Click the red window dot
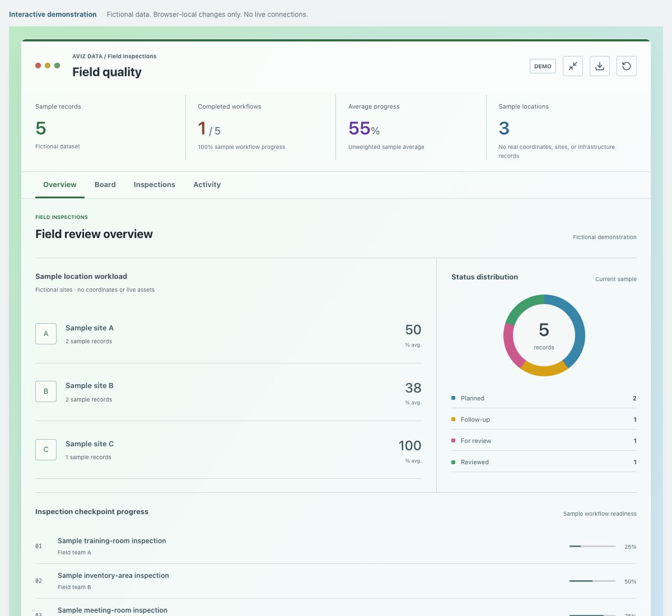 click(x=38, y=66)
